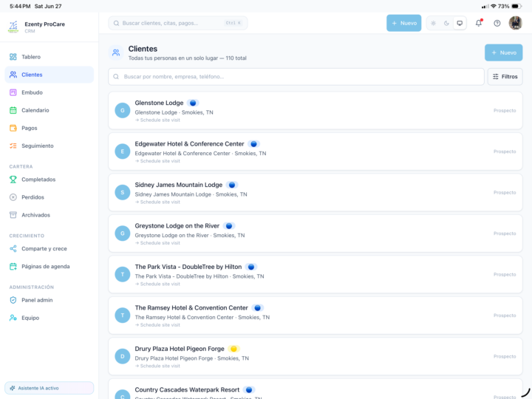Open the Pagos payments page
Image resolution: width=532 pixels, height=399 pixels.
tap(50, 128)
